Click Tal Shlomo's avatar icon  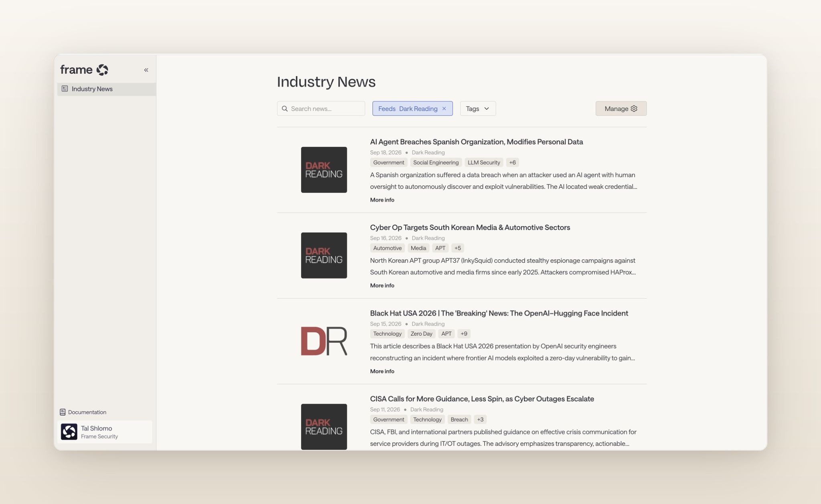pyautogui.click(x=69, y=432)
